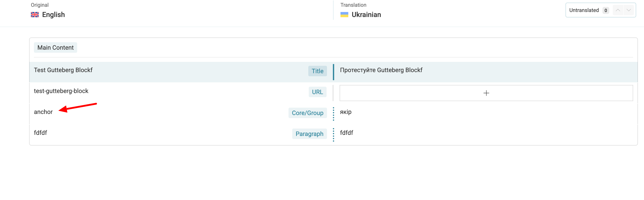Edit translation 'Протестуйте Gutteberg Blockf'

381,70
